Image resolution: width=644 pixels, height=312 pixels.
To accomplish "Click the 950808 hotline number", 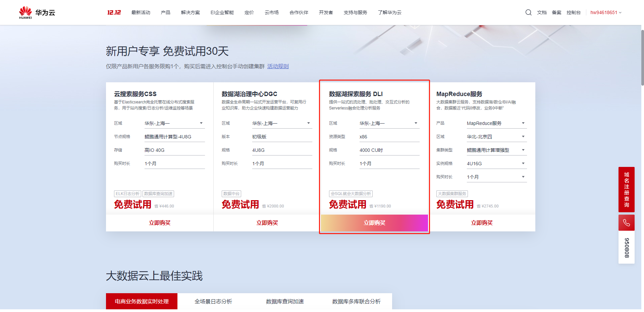I will 627,248.
